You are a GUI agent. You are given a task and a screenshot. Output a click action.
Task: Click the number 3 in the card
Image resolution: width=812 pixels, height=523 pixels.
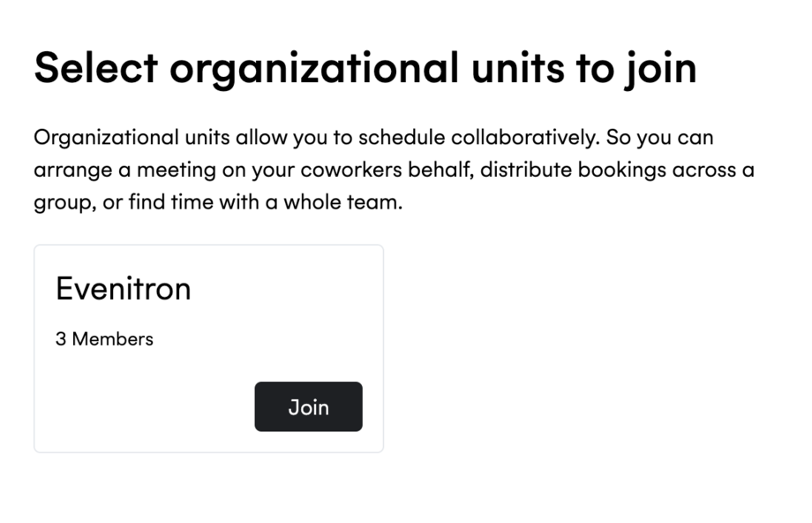[61, 339]
